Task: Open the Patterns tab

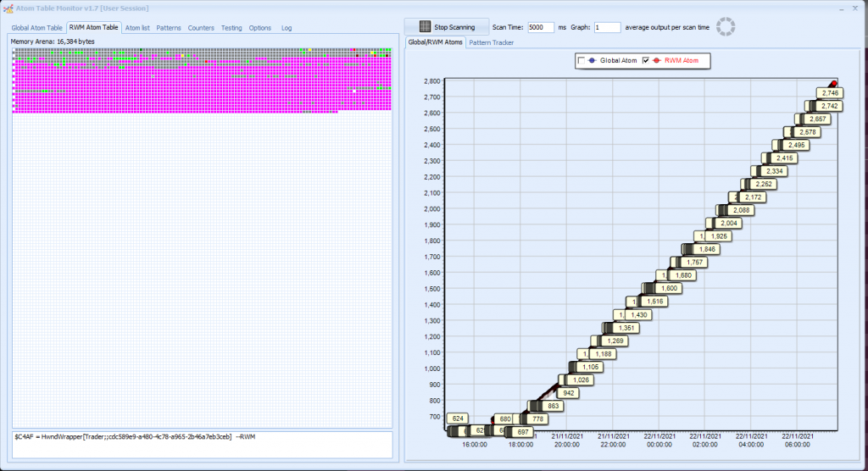Action: 169,28
